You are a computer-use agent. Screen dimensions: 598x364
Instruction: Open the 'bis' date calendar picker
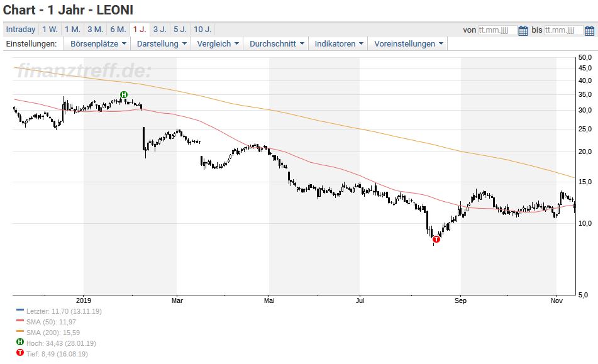(589, 30)
